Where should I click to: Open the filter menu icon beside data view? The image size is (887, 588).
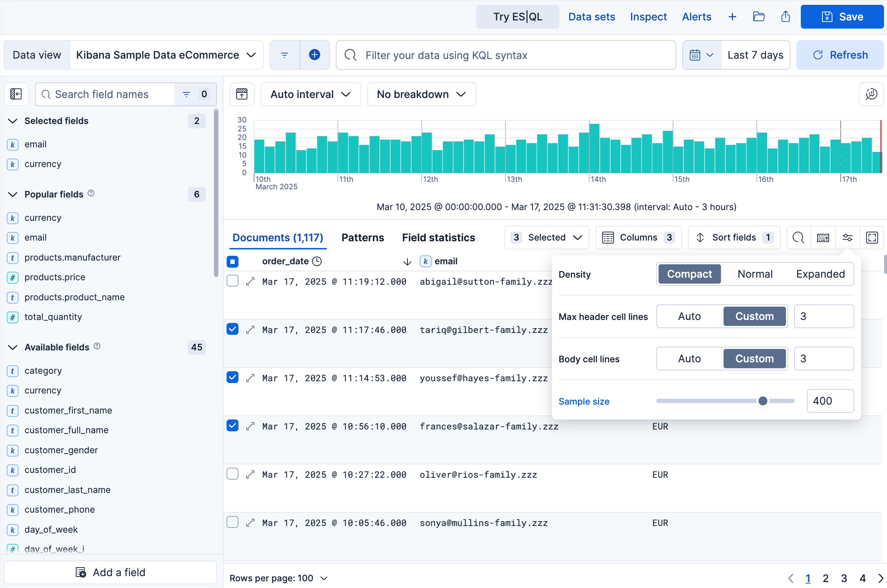pyautogui.click(x=285, y=55)
